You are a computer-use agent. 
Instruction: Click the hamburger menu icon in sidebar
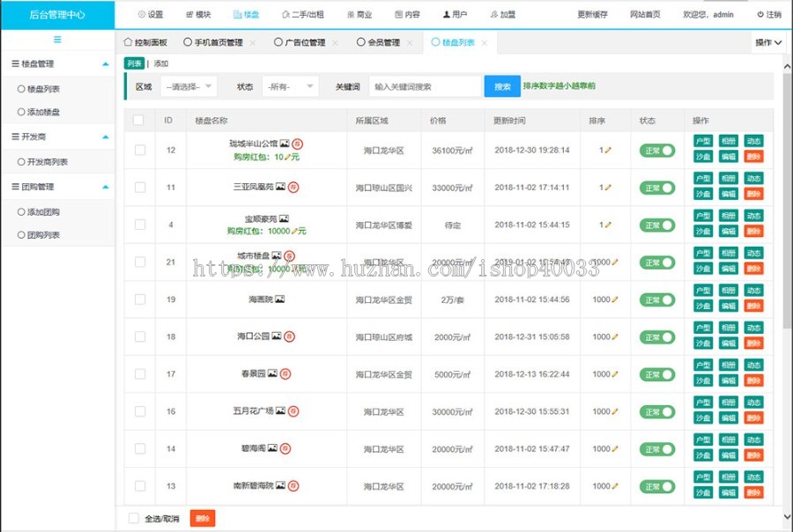(x=57, y=40)
